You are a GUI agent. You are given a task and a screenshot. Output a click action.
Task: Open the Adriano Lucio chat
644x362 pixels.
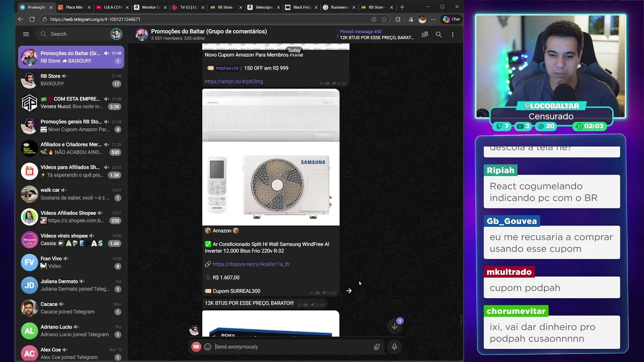point(71,331)
